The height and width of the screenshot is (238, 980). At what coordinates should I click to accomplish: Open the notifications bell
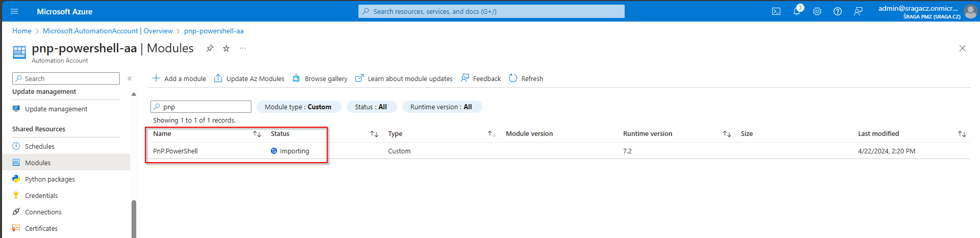(x=797, y=11)
